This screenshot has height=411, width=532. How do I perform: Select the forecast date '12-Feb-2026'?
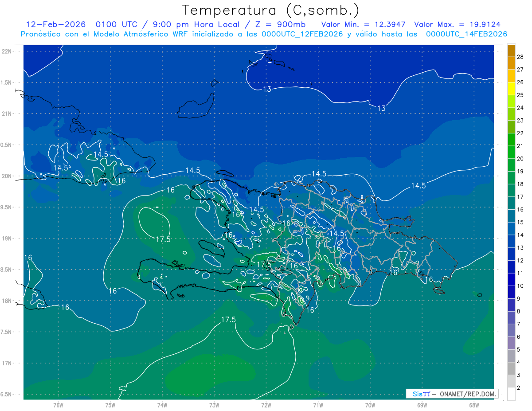pyautogui.click(x=56, y=24)
